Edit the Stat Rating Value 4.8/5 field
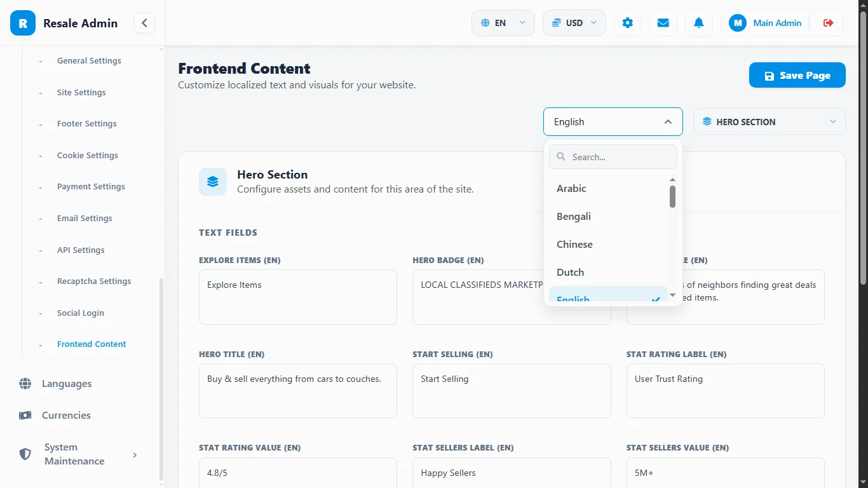868x488 pixels. tap(298, 473)
